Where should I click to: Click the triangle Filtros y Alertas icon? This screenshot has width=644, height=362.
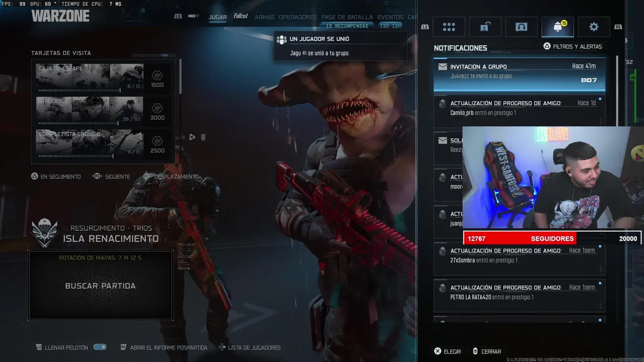(x=547, y=46)
